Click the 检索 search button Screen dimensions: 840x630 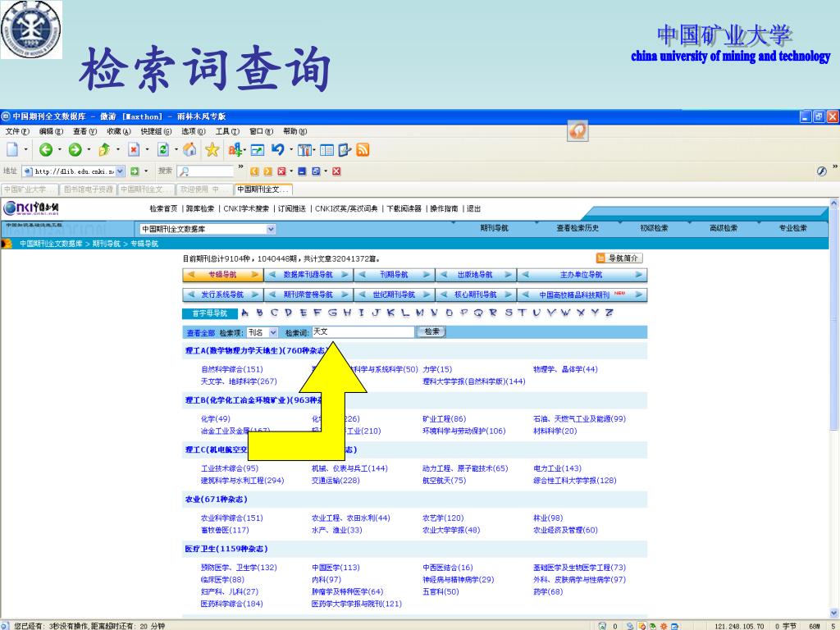coord(431,332)
